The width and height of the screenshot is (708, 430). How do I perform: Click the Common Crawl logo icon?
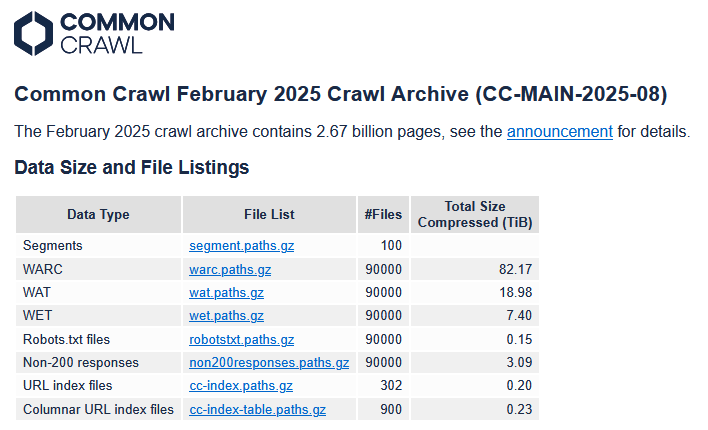(33, 33)
